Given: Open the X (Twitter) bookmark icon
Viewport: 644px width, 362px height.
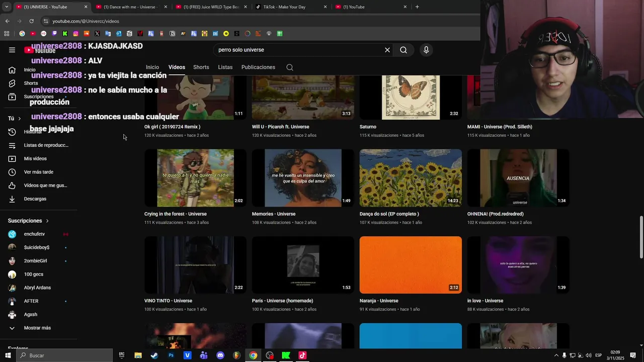Looking at the screenshot, I should [x=97, y=34].
